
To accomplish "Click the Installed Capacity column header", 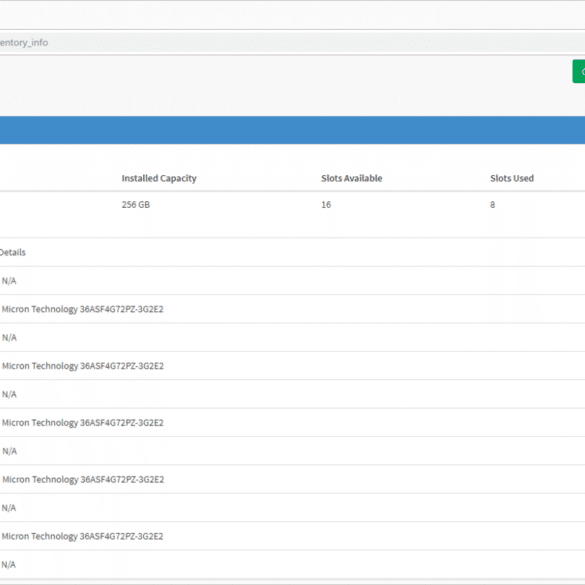I will click(x=159, y=178).
